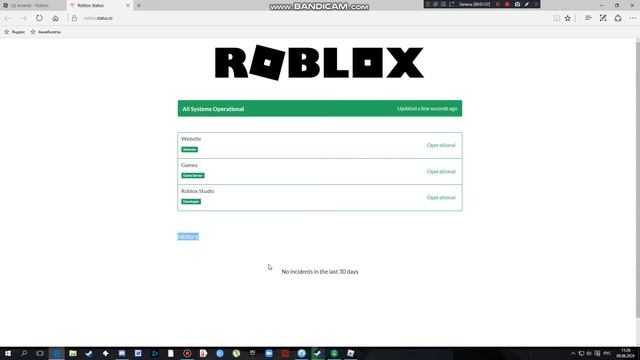Viewport: 640px width, 360px height.
Task: Open the Bandicam drawing pencil tool
Action: [527, 4]
